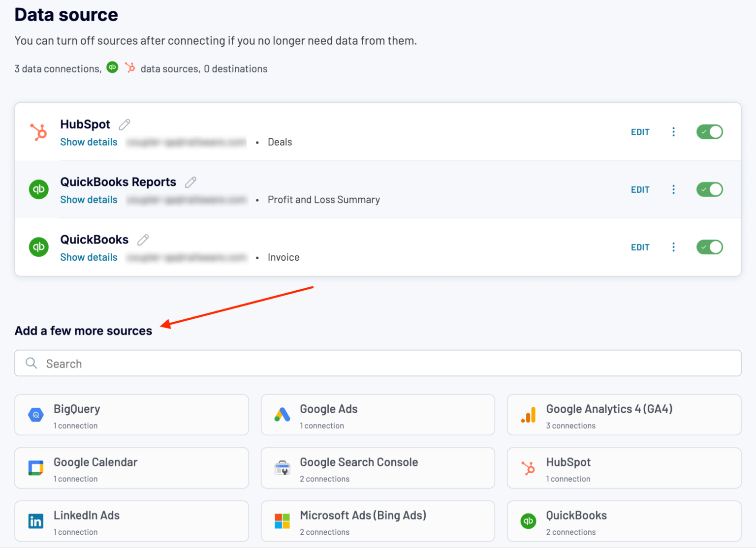
Task: Select the BigQuery source icon
Action: [35, 415]
